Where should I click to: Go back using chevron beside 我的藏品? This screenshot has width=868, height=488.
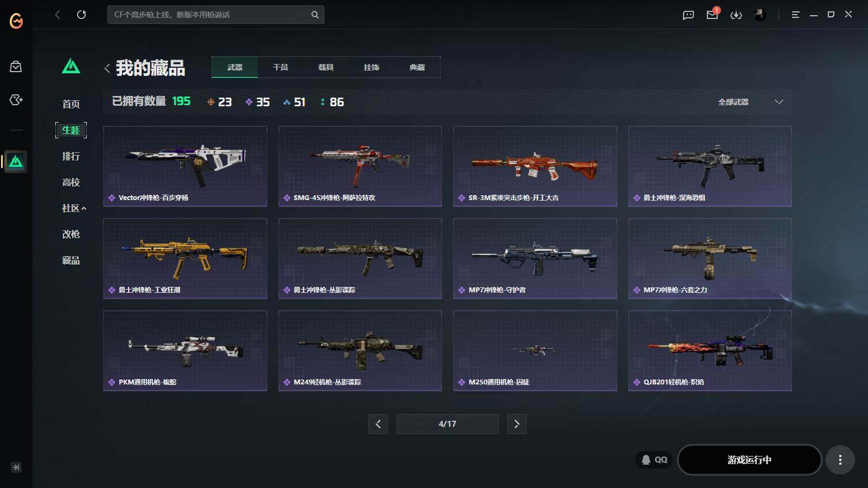pos(107,68)
